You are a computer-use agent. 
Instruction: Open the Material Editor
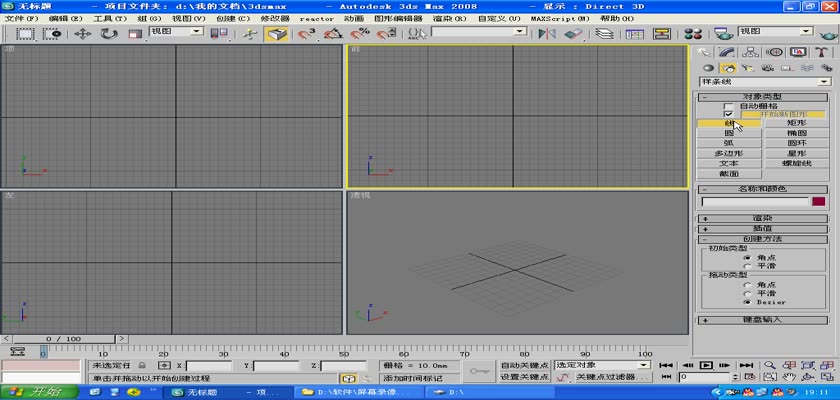(x=693, y=34)
